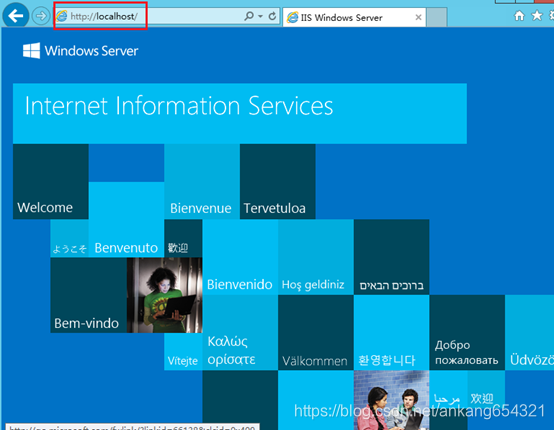Click the 歡迎 tile
554x430 pixels.
[x=183, y=238]
